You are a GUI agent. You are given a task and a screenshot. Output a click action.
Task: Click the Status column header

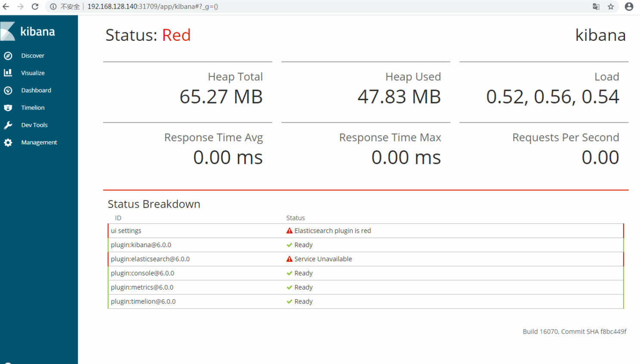coord(295,218)
